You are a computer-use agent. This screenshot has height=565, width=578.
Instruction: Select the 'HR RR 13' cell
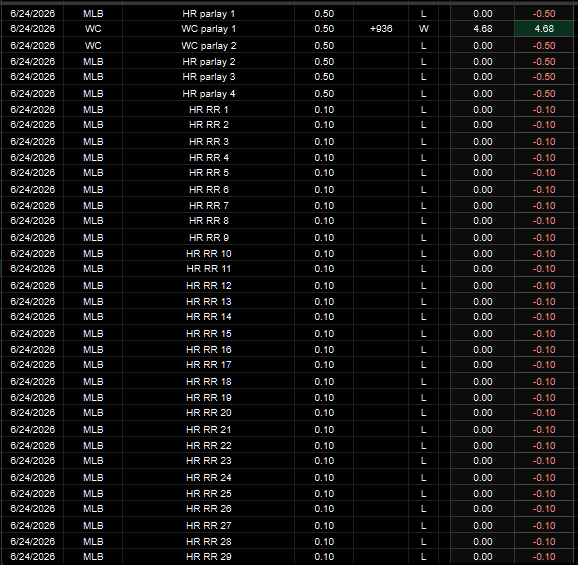click(x=209, y=301)
